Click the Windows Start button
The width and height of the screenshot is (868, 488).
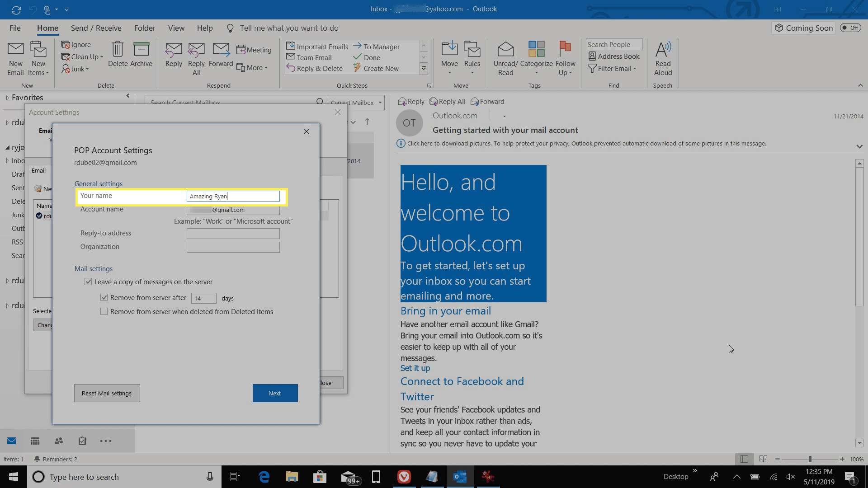14,477
